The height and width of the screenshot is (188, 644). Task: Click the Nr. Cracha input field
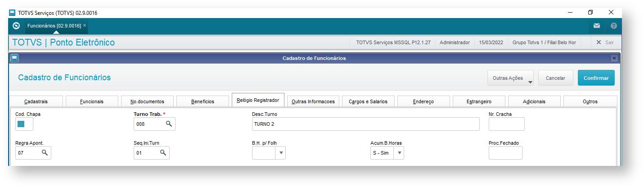pyautogui.click(x=506, y=124)
